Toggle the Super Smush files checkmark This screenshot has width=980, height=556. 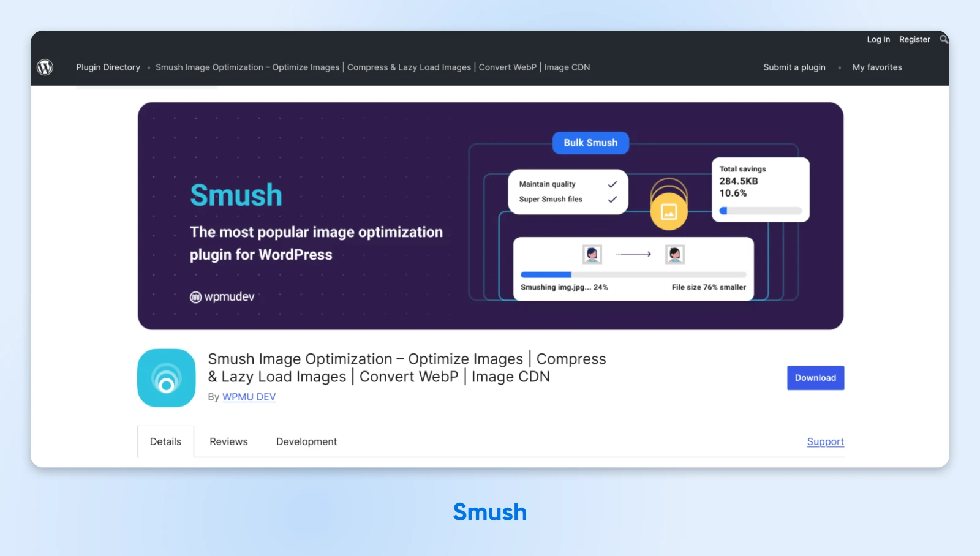point(612,200)
